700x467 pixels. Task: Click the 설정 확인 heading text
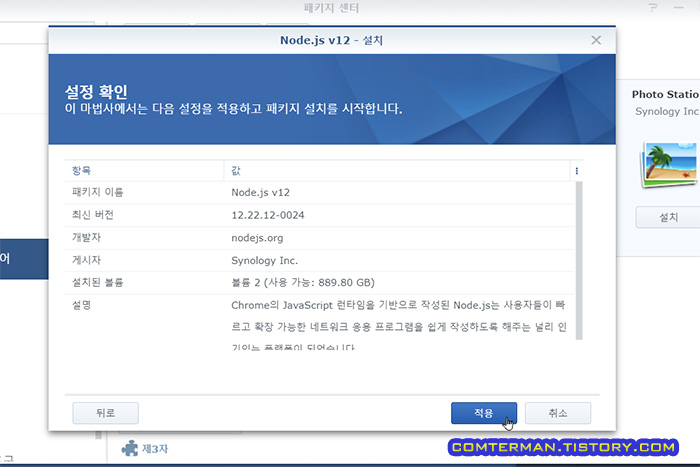[96, 92]
